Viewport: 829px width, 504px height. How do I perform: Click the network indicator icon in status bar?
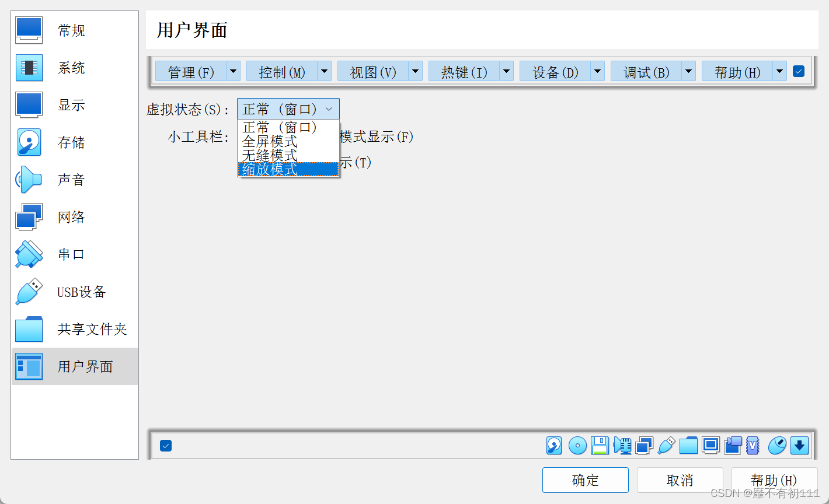click(644, 446)
